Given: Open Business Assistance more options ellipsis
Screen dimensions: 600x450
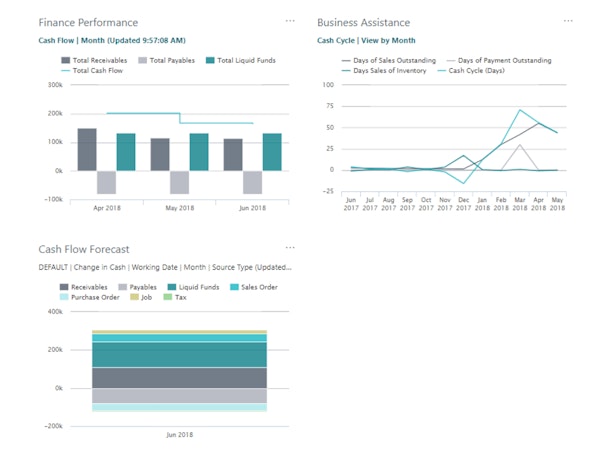Looking at the screenshot, I should [x=568, y=21].
